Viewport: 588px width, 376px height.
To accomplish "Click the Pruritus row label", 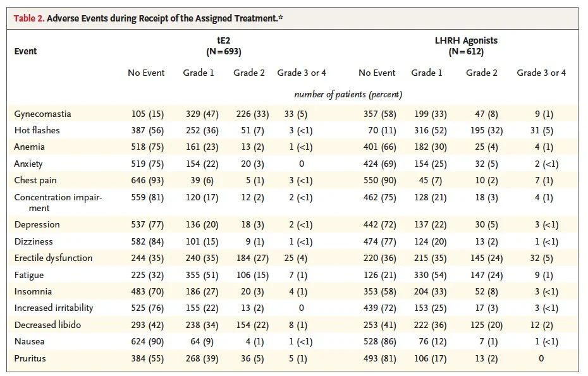I will point(30,358).
